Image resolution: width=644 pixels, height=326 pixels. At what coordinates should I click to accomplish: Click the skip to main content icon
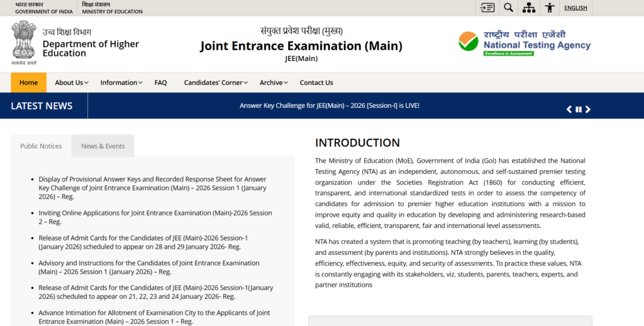(487, 8)
